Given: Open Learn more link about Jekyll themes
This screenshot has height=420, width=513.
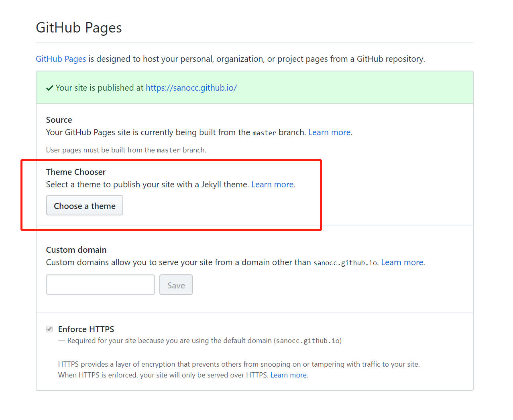Looking at the screenshot, I should 272,185.
